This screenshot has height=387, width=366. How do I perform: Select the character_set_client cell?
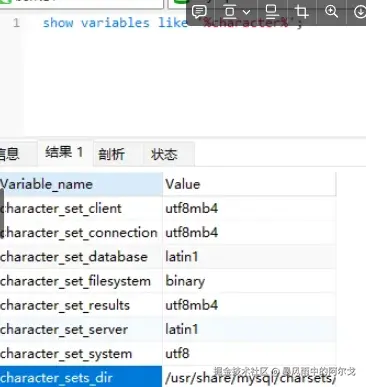coord(81,208)
